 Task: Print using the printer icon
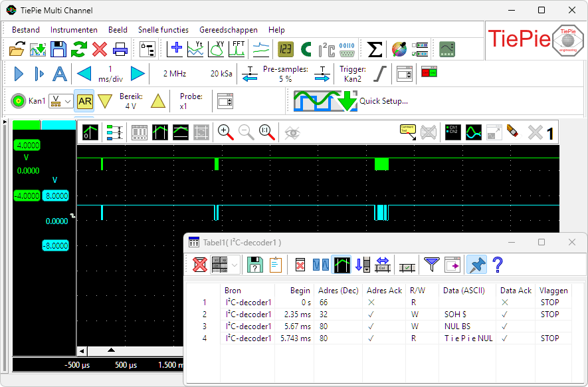120,49
